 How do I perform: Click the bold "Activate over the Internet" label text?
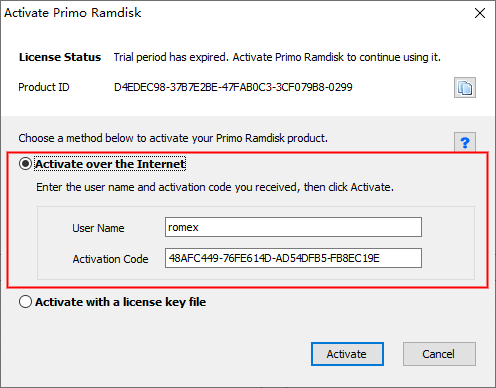click(x=110, y=164)
